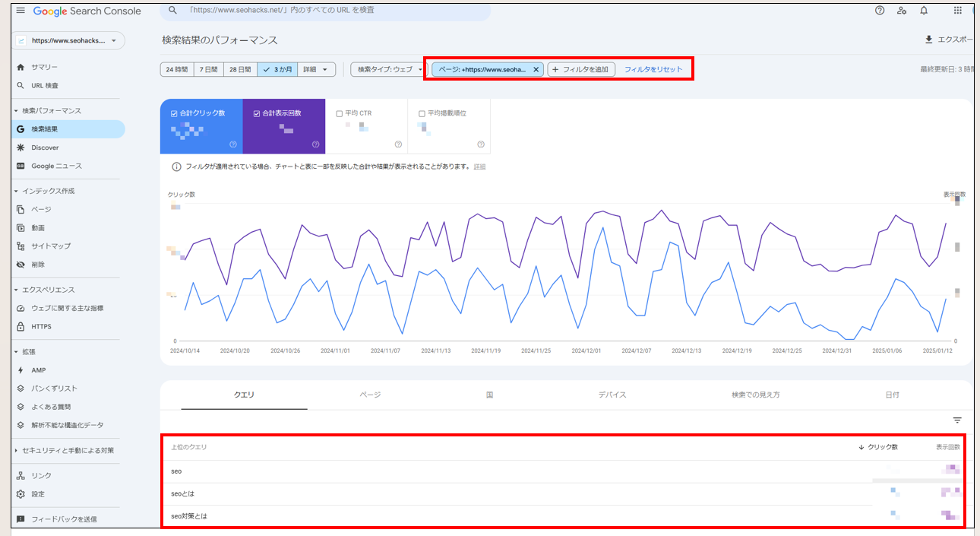This screenshot has height=536, width=980.
Task: Click the エクスポート download button
Action: point(949,40)
